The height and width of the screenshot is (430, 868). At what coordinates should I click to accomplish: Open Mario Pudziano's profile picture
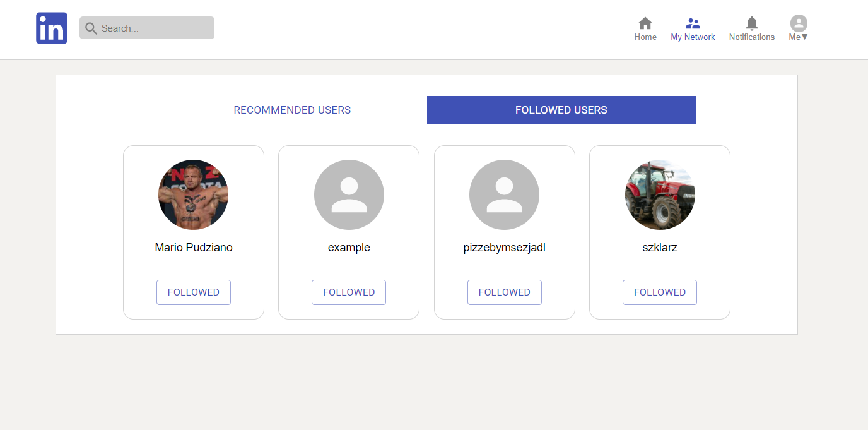coord(193,194)
